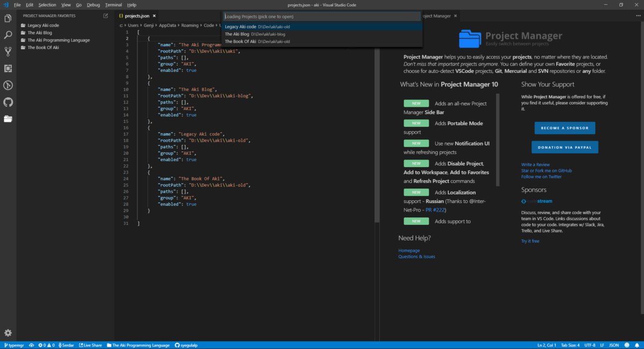Open the Manage gear icon

point(8,333)
